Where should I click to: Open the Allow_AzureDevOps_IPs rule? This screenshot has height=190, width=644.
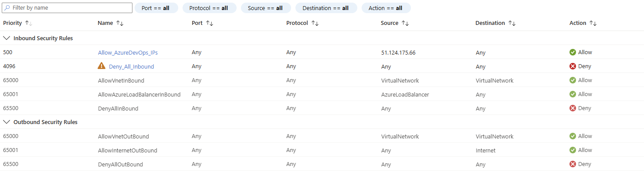pos(128,52)
